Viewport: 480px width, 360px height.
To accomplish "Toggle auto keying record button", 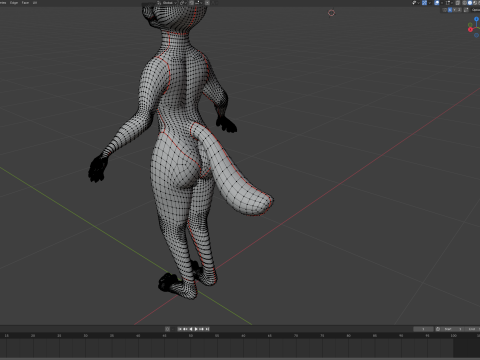I will [x=167, y=329].
